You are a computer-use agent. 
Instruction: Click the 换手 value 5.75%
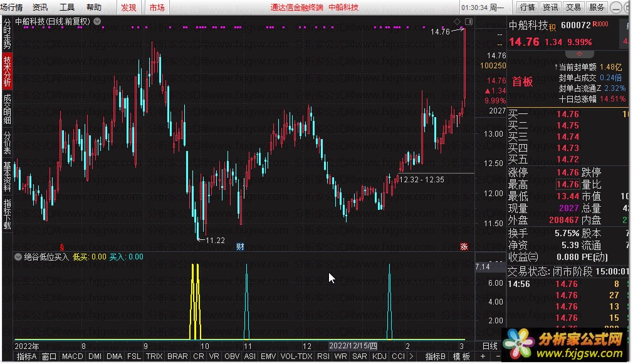567,233
